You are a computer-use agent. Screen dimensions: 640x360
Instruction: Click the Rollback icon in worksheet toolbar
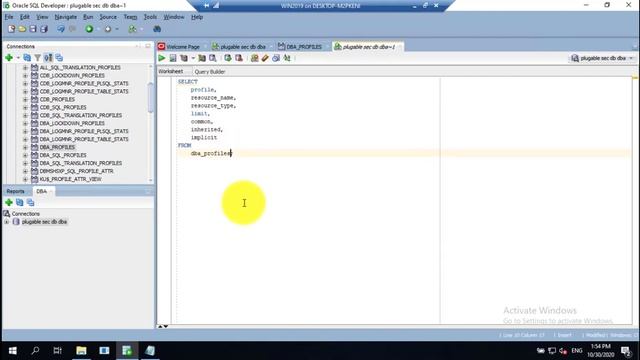click(239, 58)
